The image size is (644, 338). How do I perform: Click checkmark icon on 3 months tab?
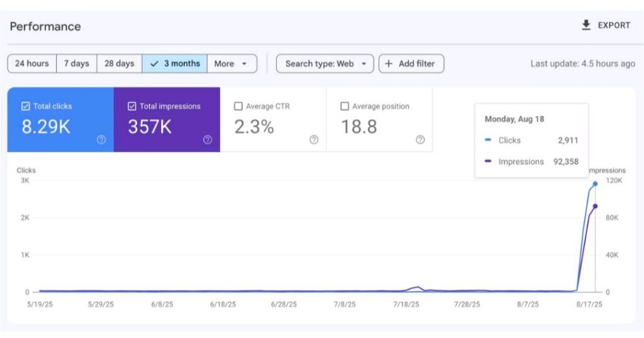coord(155,64)
